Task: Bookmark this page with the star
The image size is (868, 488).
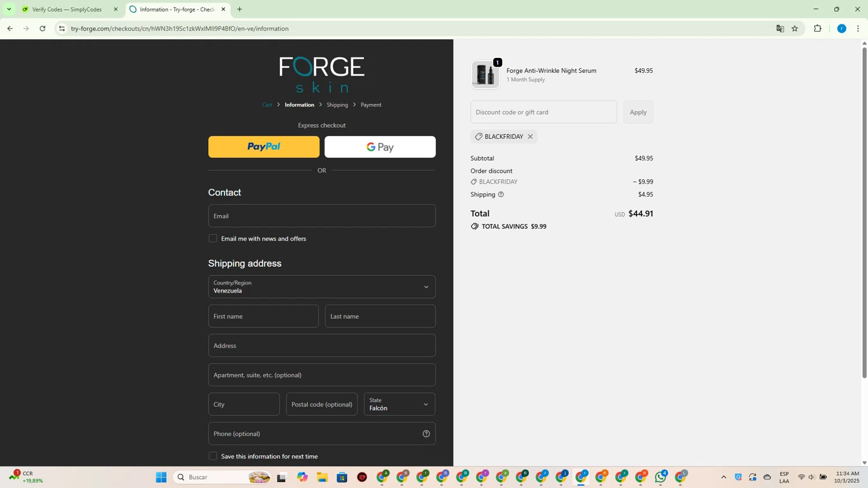Action: [x=795, y=28]
